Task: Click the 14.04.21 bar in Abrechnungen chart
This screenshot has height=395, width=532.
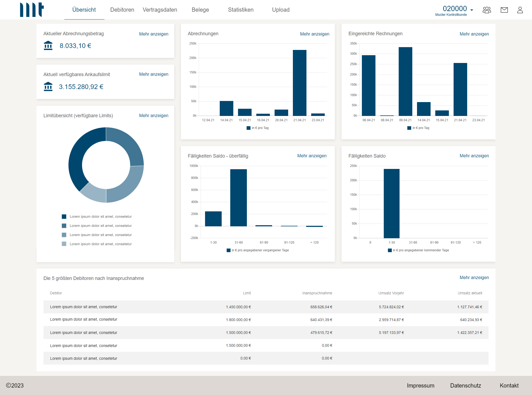Action: [226, 108]
